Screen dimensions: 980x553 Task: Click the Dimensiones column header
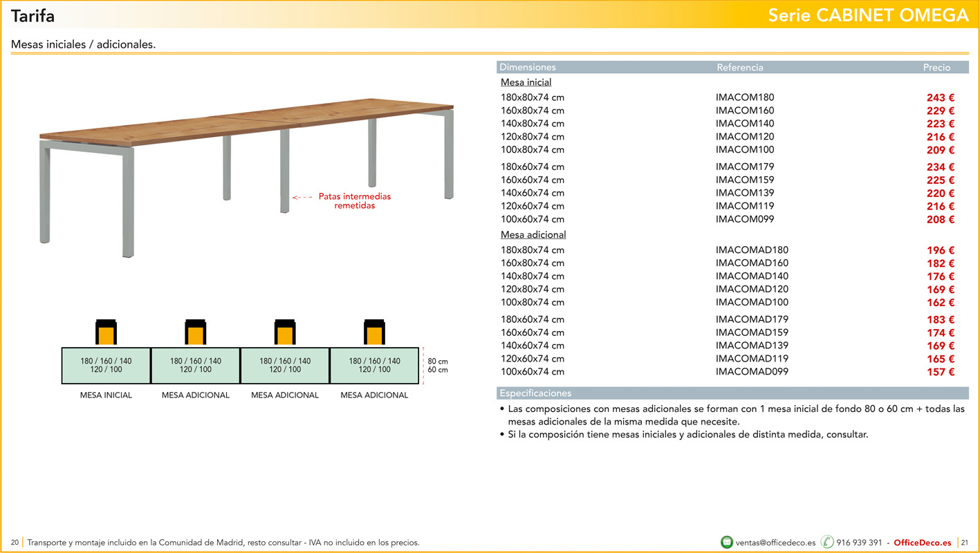[x=528, y=67]
